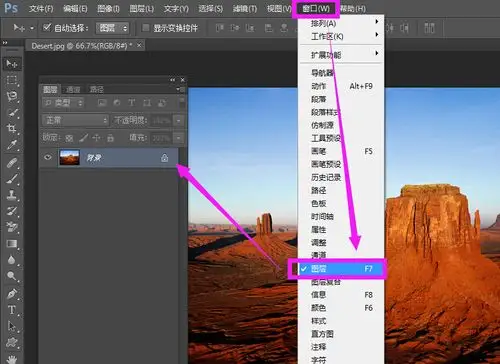Select the Pen tool
This screenshot has height=364, width=500.
[x=12, y=294]
